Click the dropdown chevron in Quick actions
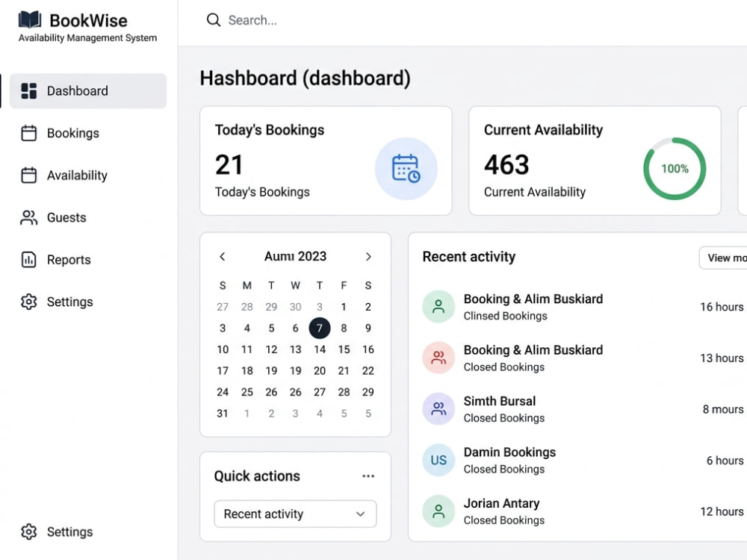The width and height of the screenshot is (747, 560). (x=361, y=514)
